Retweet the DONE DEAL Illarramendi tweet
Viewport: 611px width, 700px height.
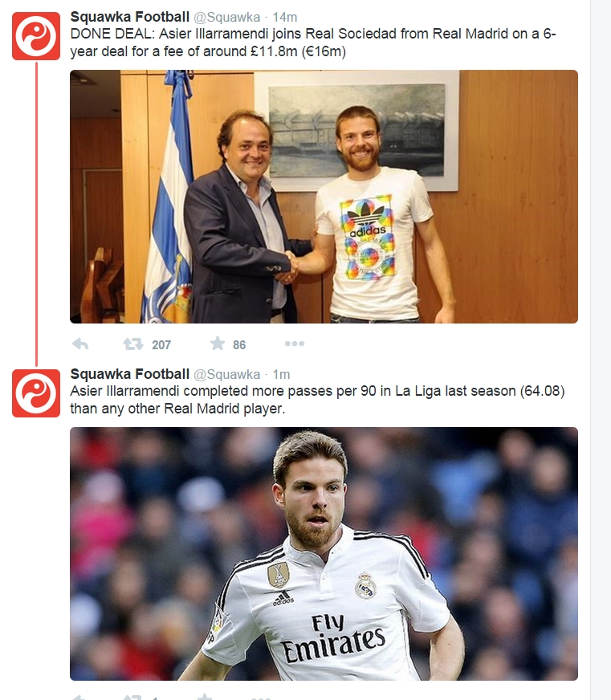133,344
